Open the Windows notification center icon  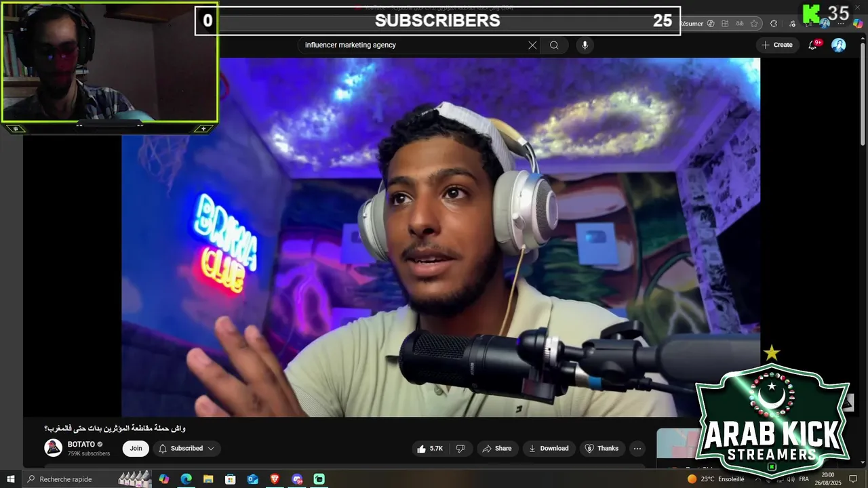tap(854, 479)
